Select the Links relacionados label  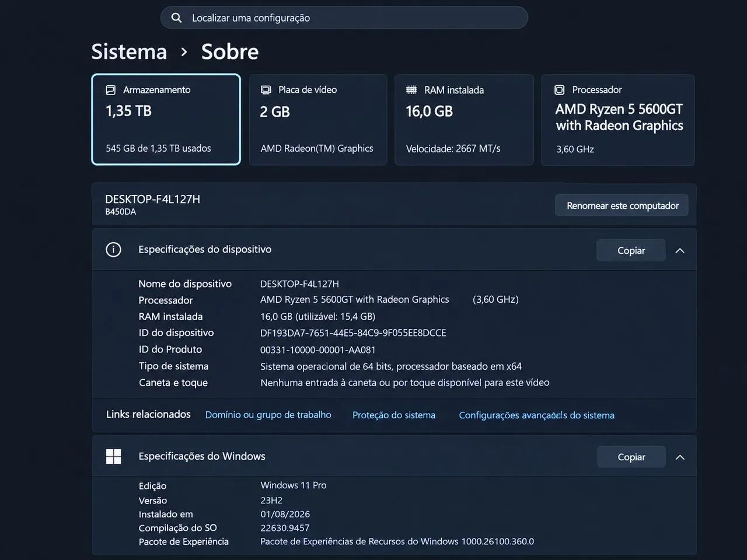click(148, 414)
